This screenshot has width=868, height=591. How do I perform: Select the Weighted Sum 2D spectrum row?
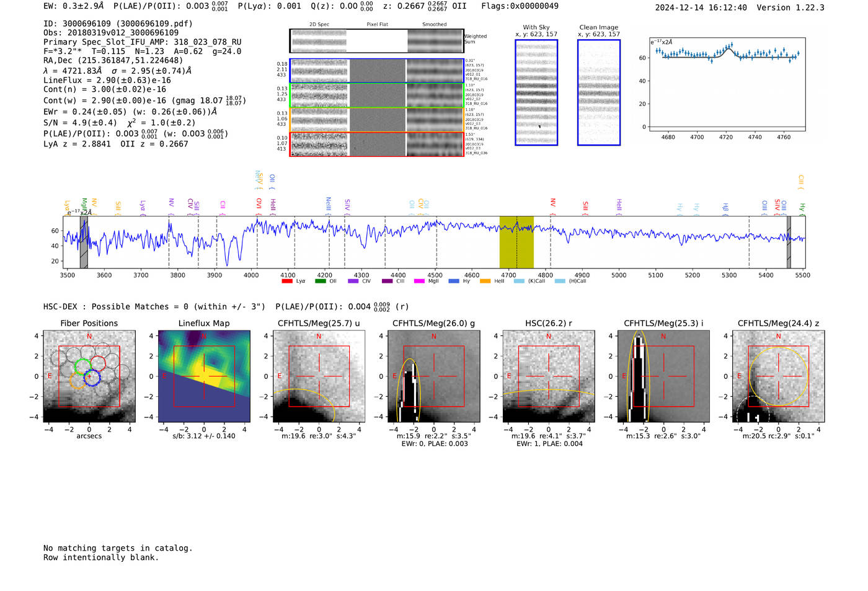coord(376,41)
